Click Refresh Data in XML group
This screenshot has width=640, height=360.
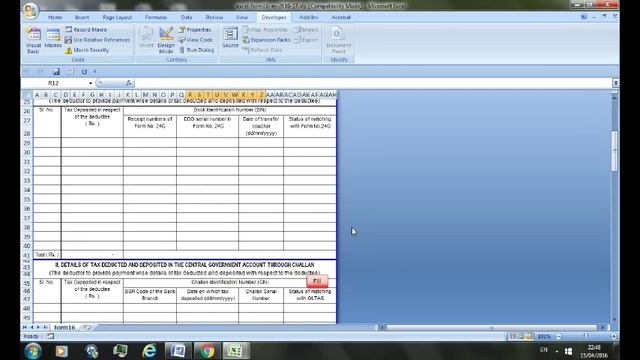click(x=262, y=50)
